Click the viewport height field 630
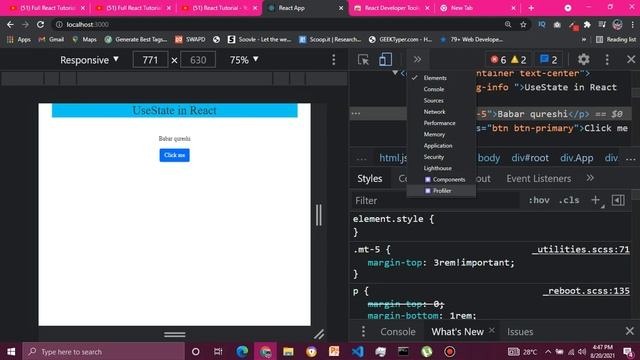The height and width of the screenshot is (360, 640). [198, 60]
